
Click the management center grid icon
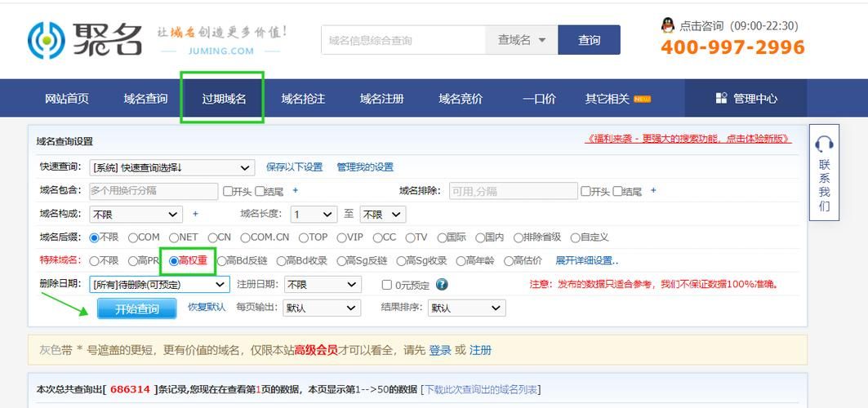pyautogui.click(x=721, y=99)
